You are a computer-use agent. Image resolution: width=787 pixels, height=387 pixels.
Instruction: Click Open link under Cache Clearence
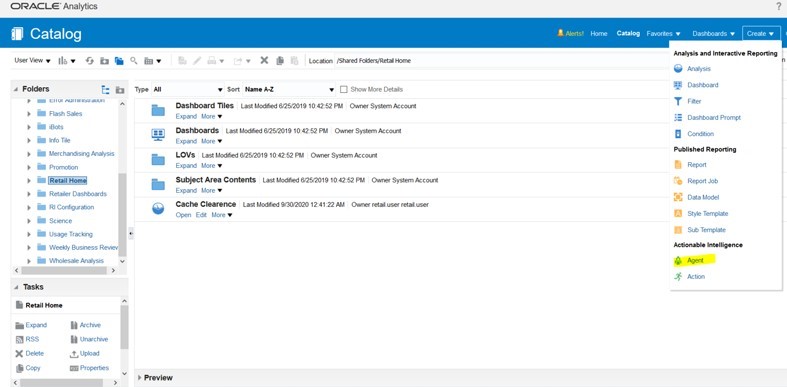pos(183,215)
